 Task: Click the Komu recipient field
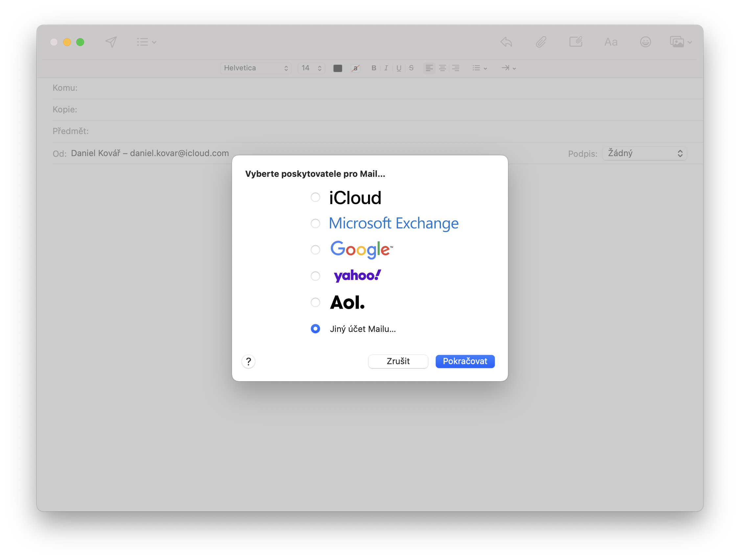click(378, 88)
